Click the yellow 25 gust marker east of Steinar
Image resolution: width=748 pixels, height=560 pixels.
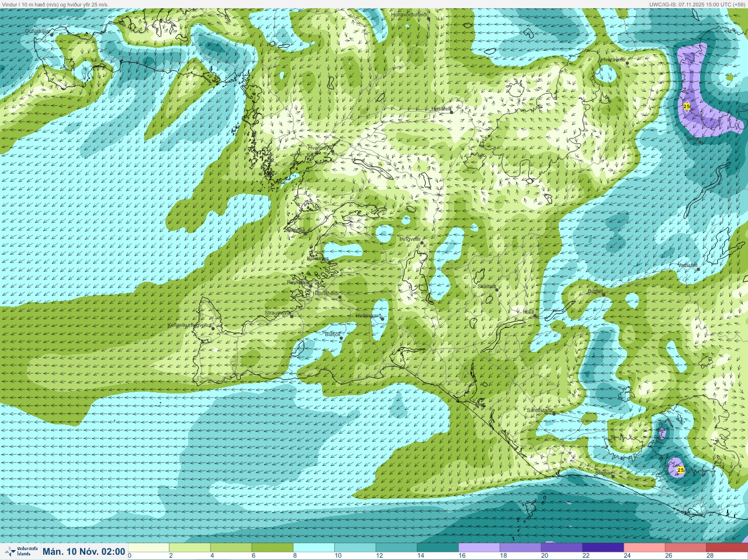pyautogui.click(x=680, y=469)
